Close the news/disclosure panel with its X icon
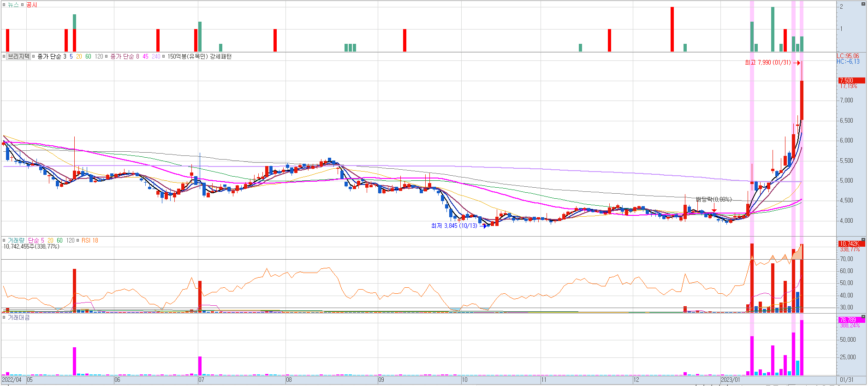 (863, 4)
